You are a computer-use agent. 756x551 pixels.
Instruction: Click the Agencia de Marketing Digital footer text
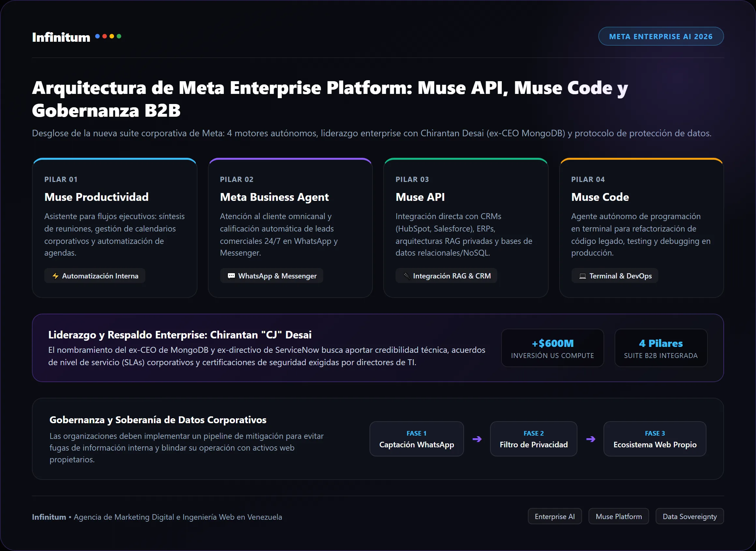178,517
